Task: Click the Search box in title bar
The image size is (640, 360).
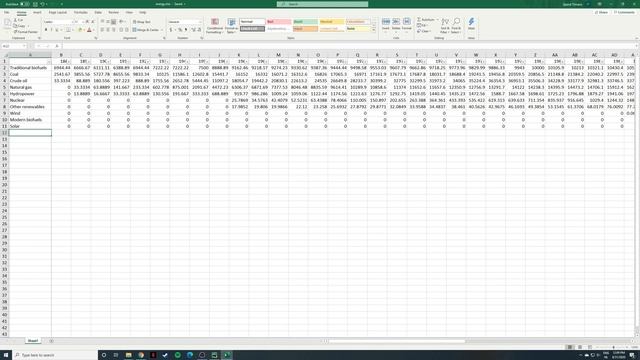Action: (322, 4)
